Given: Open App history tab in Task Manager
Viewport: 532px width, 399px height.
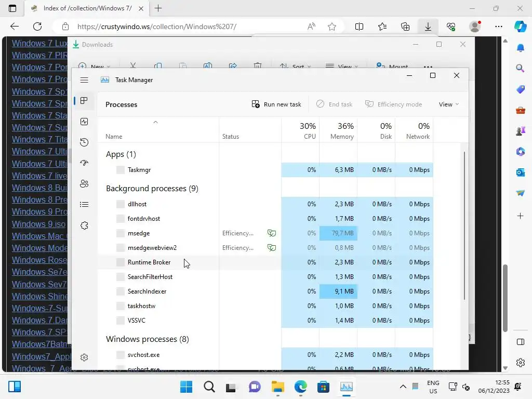Looking at the screenshot, I should pyautogui.click(x=84, y=142).
